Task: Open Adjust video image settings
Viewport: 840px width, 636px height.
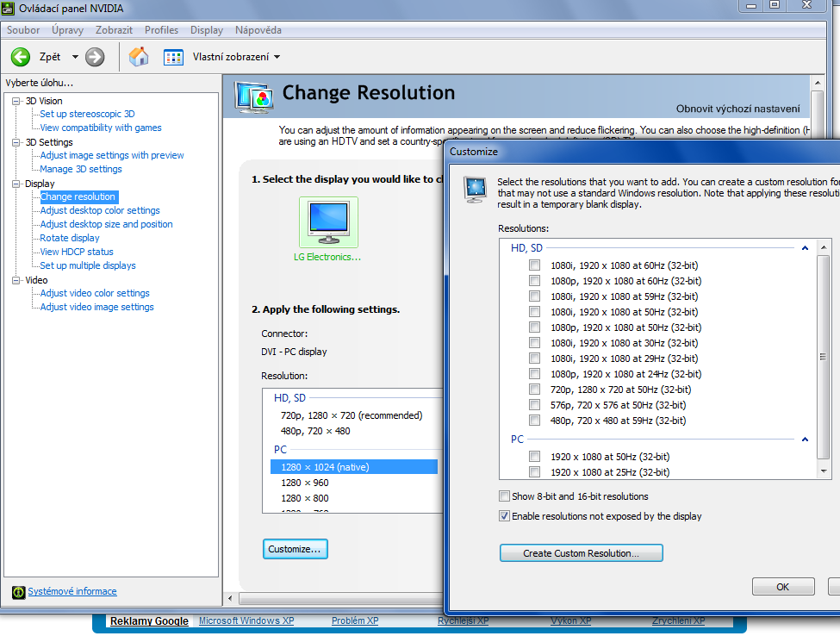Action: click(x=97, y=307)
